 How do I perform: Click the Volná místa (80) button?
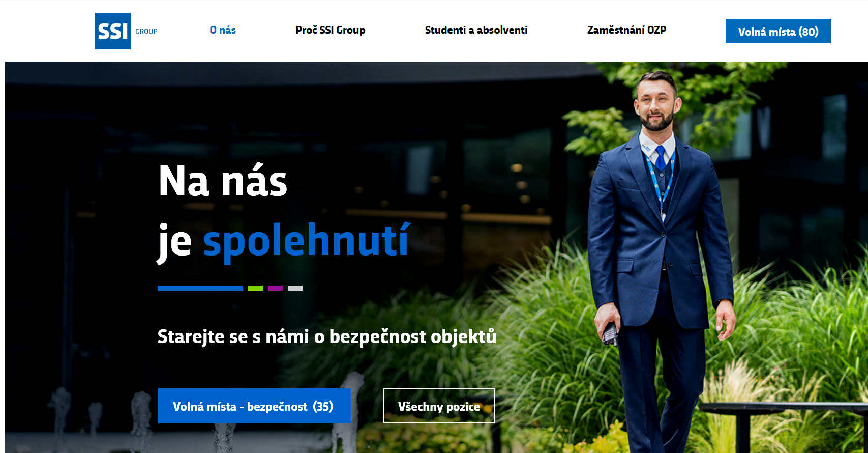(778, 31)
